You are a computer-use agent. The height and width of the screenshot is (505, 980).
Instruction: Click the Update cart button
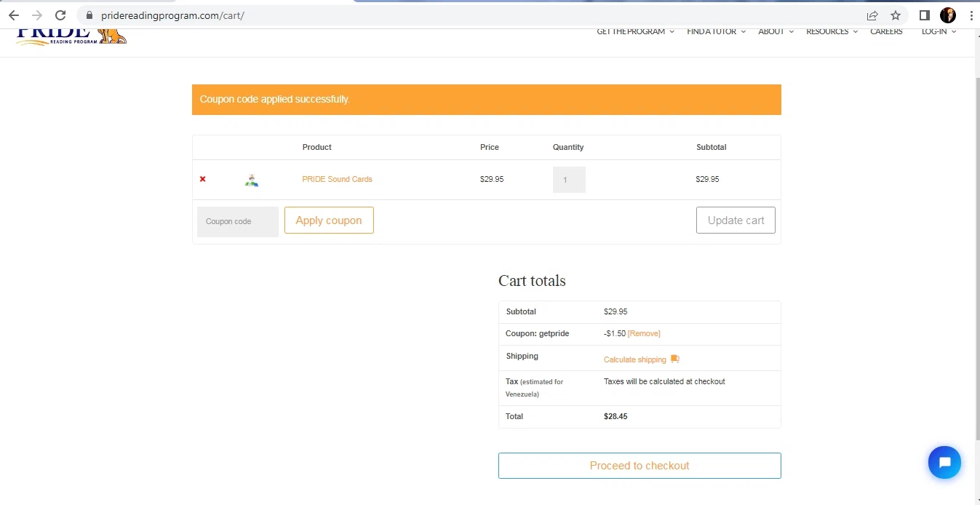[x=736, y=220]
